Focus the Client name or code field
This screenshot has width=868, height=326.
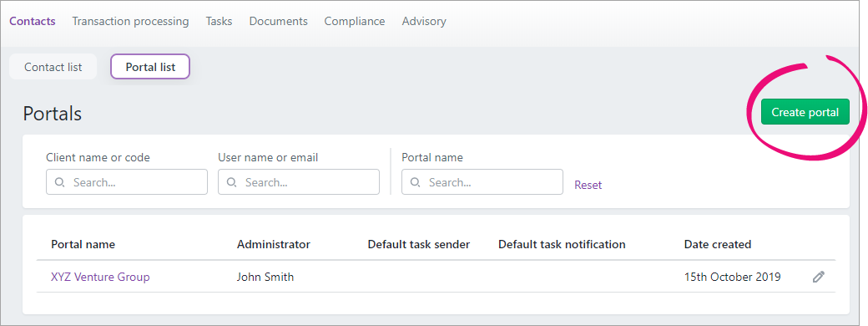(127, 182)
